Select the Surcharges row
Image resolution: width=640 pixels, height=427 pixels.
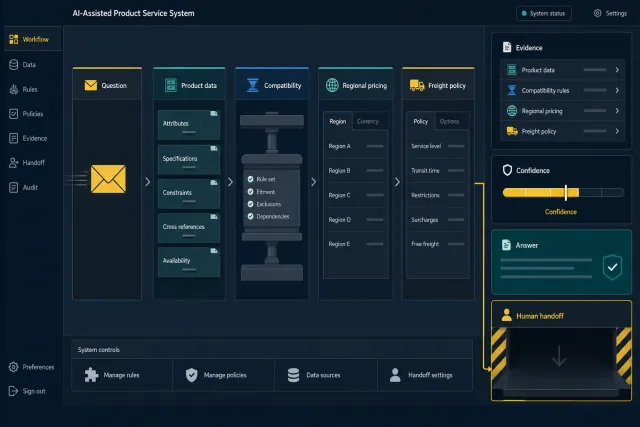[438, 220]
